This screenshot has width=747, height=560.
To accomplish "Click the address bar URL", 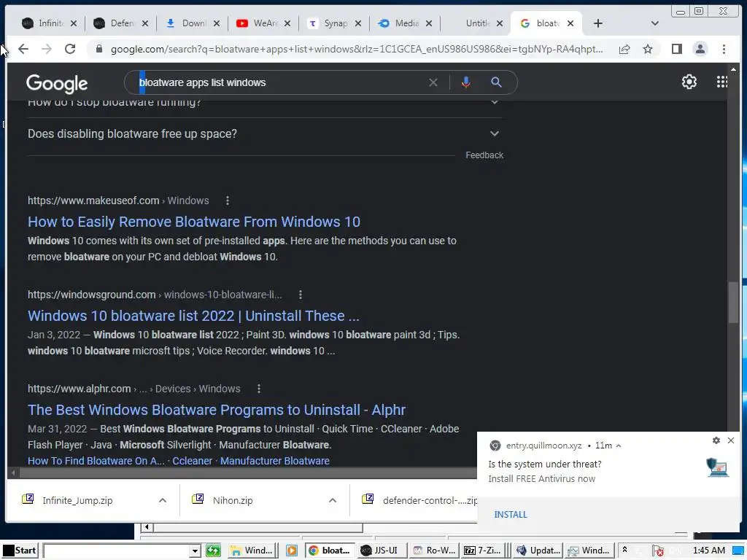I will point(356,49).
